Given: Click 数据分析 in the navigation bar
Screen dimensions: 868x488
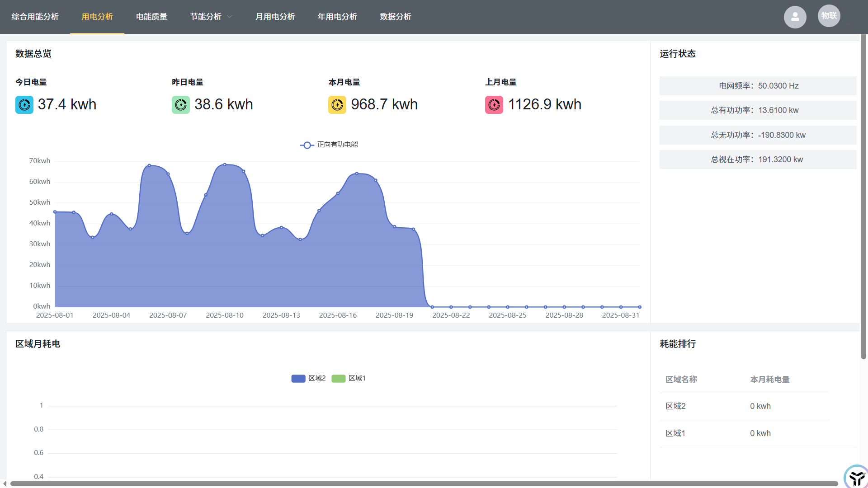Looking at the screenshot, I should (396, 17).
